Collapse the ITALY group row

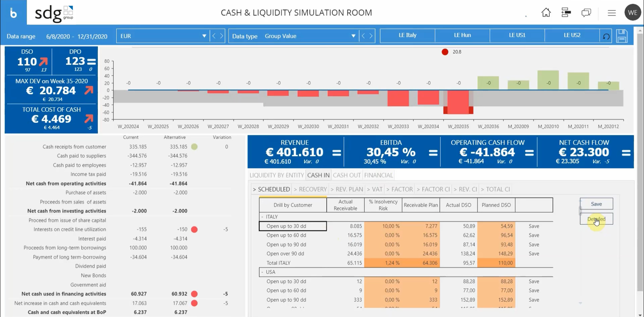click(262, 217)
